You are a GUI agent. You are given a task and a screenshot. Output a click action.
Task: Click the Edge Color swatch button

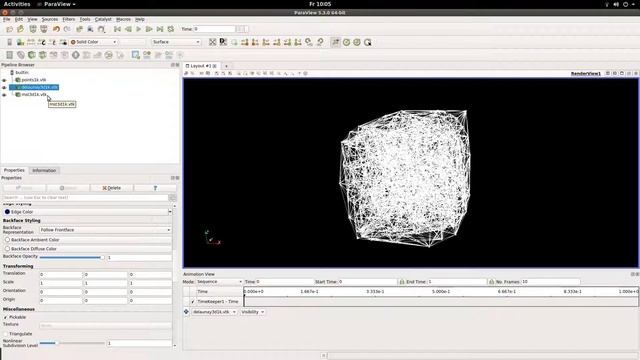pyautogui.click(x=85, y=212)
